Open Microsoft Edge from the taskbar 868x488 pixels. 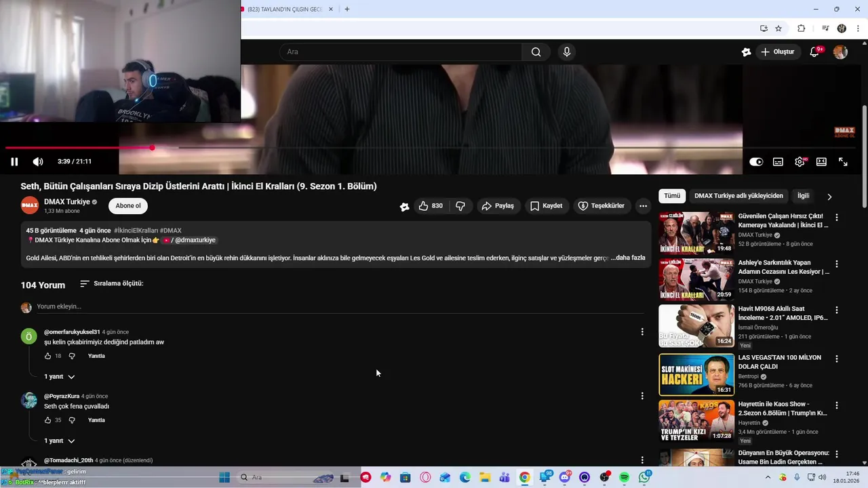[x=465, y=478]
